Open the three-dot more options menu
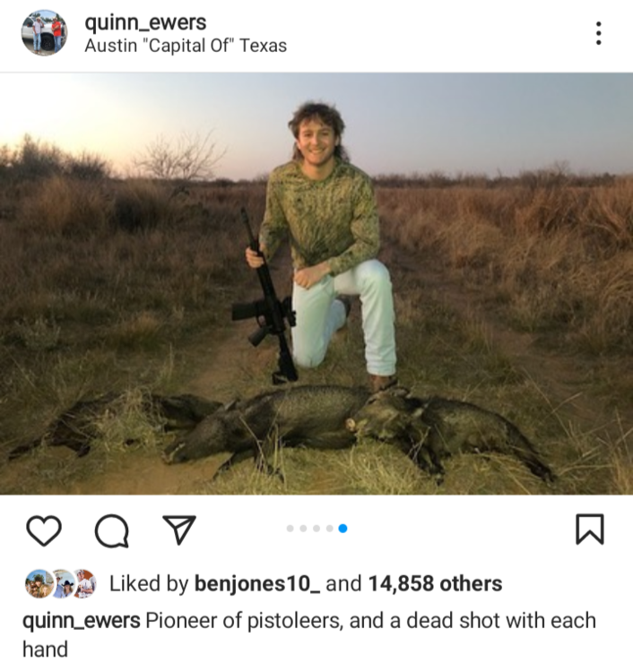The image size is (633, 672). click(598, 34)
